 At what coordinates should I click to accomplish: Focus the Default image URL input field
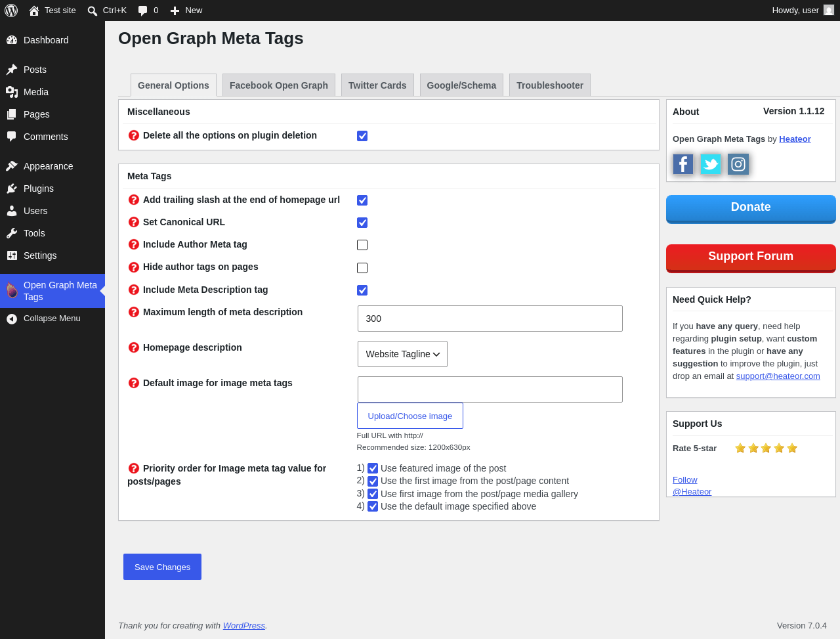tap(490, 389)
